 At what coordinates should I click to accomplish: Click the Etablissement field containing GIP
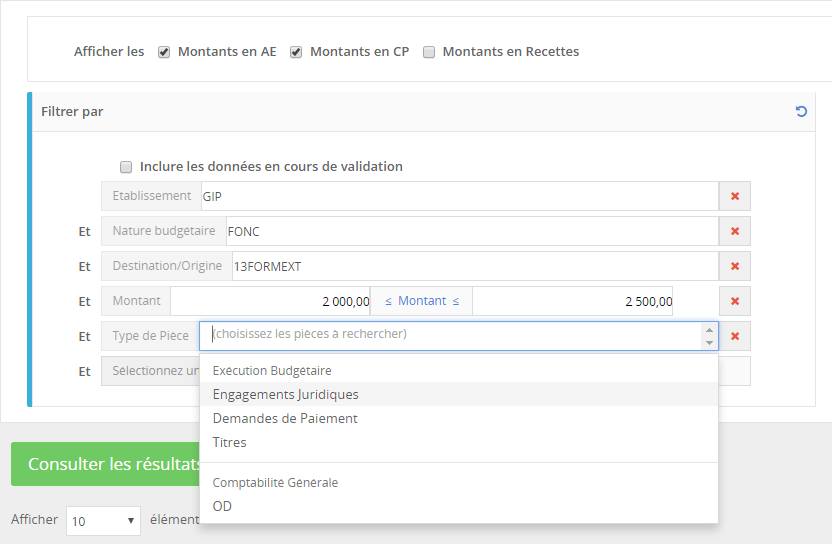coord(458,196)
